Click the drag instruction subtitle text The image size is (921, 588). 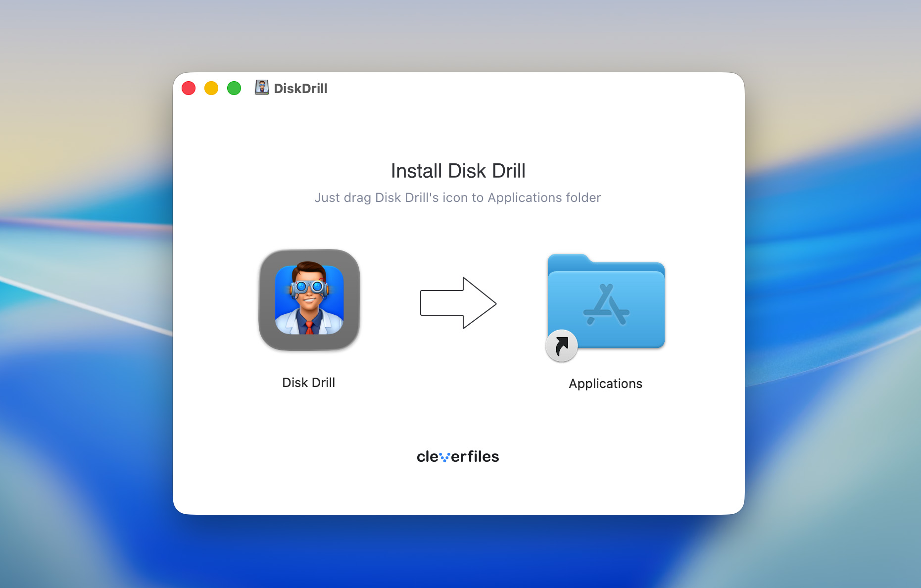click(458, 197)
